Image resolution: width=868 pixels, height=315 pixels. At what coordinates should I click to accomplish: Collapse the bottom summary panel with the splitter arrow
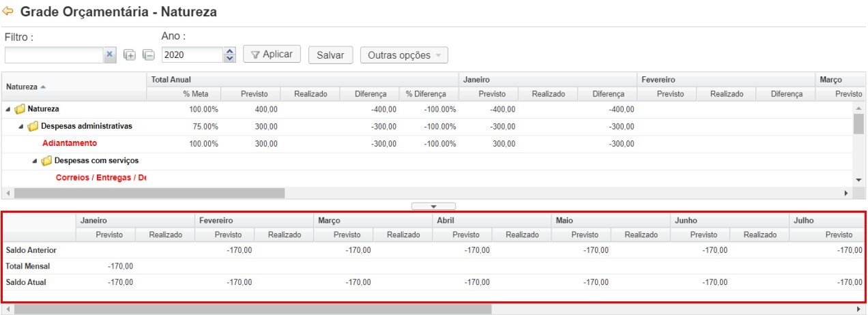[x=433, y=205]
